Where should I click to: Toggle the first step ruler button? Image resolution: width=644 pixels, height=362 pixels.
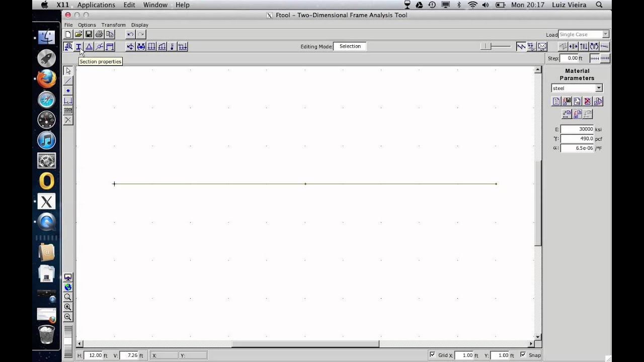click(595, 58)
